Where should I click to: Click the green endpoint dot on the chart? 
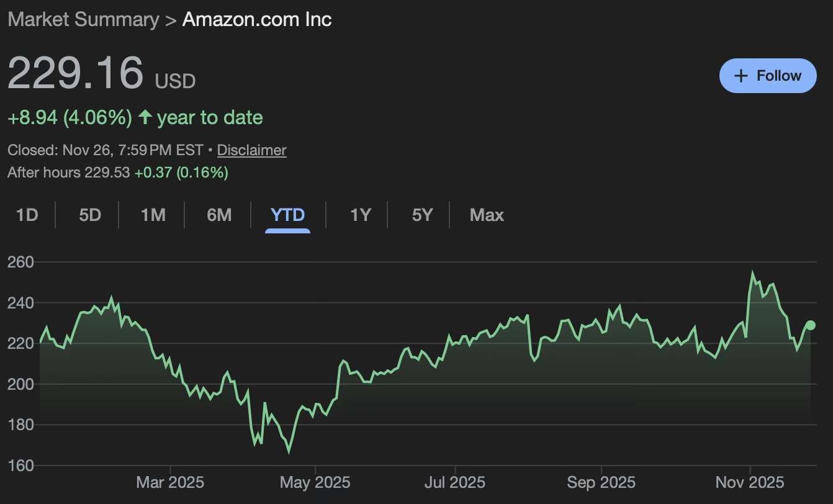811,325
